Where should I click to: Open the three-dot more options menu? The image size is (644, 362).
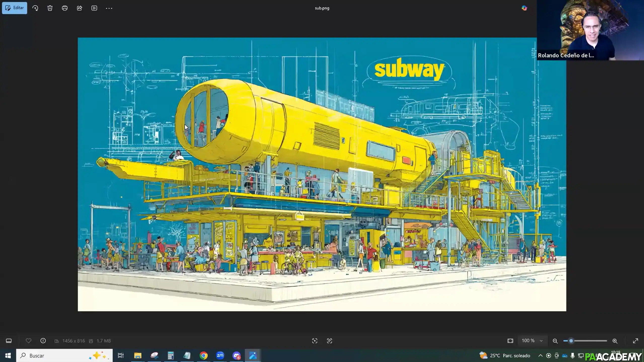point(109,8)
